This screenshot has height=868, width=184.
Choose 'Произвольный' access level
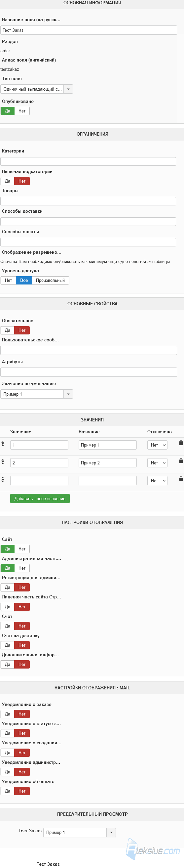[51, 281]
